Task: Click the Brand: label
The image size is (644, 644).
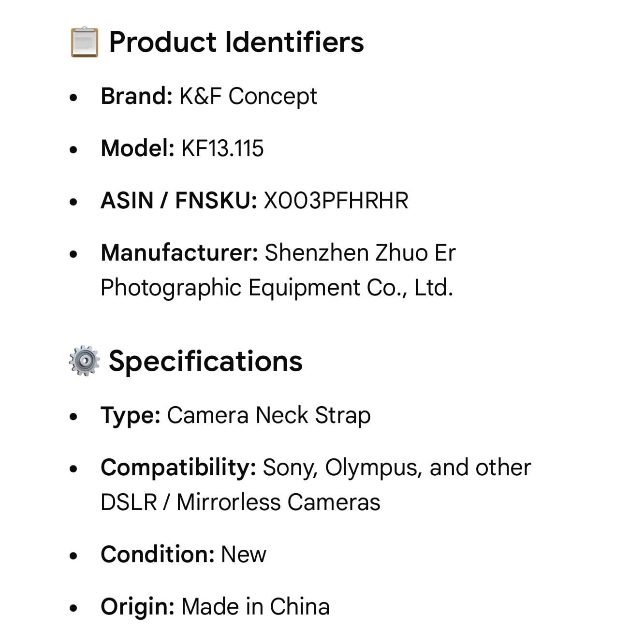Action: coord(136,96)
